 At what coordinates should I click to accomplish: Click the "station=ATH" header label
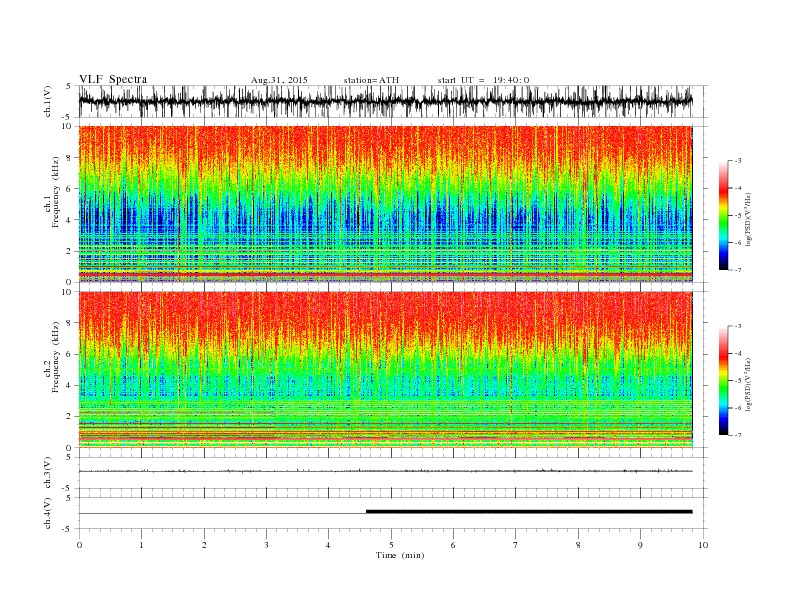(x=371, y=80)
